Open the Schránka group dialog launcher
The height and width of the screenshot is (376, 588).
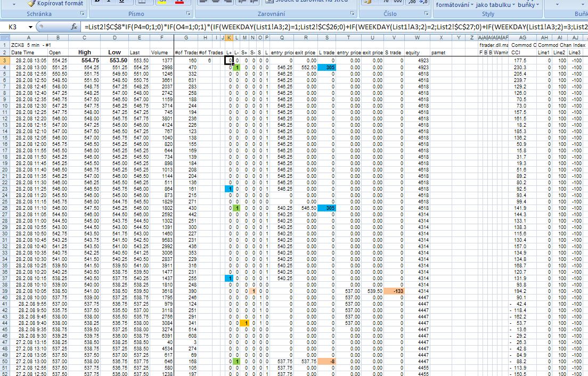pos(83,14)
